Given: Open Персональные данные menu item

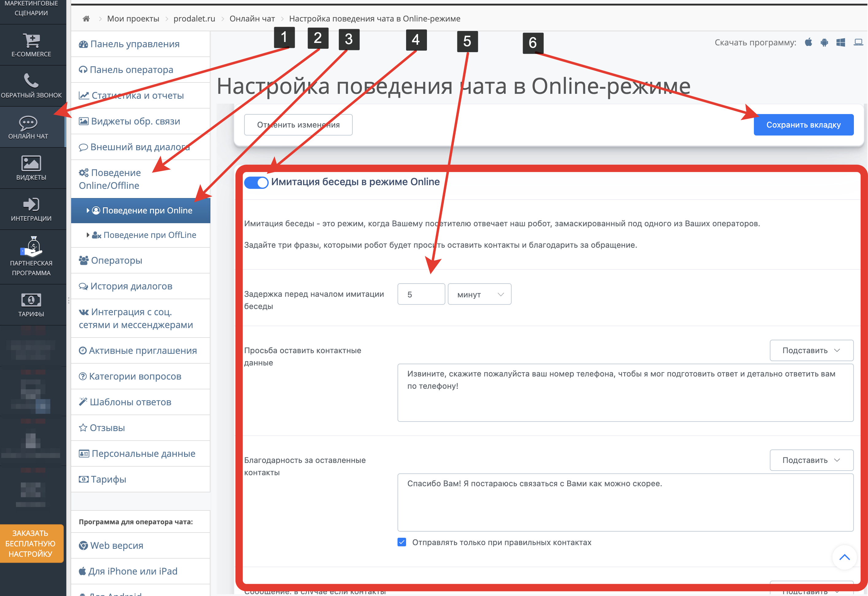Looking at the screenshot, I should [140, 454].
